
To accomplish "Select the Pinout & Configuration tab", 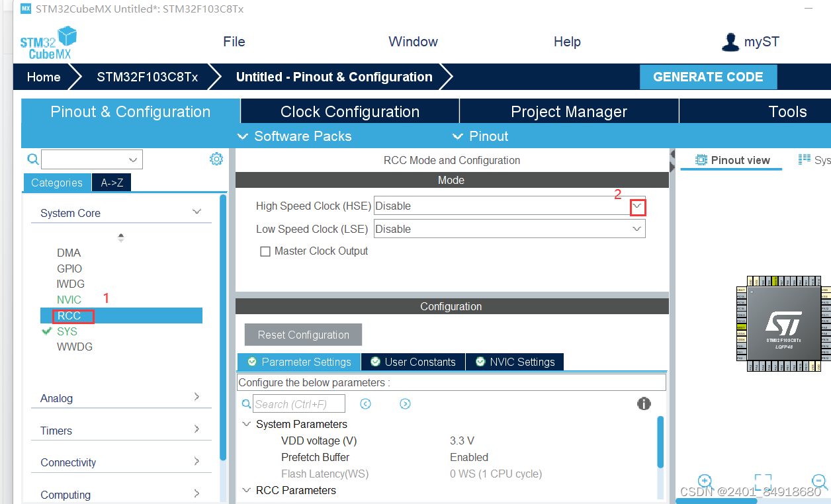I will [130, 112].
